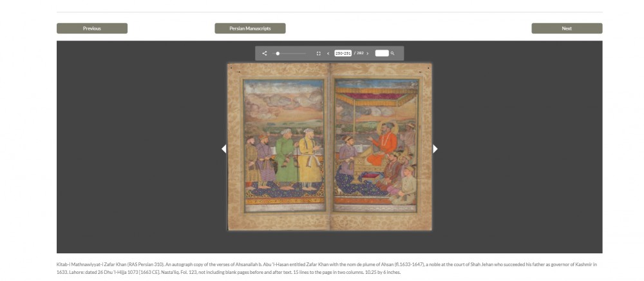The image size is (644, 281).
Task: Open the share options icon
Action: click(x=265, y=53)
